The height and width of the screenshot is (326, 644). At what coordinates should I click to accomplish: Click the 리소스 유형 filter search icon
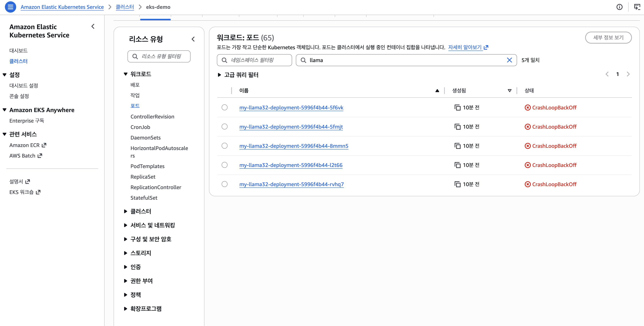click(135, 56)
